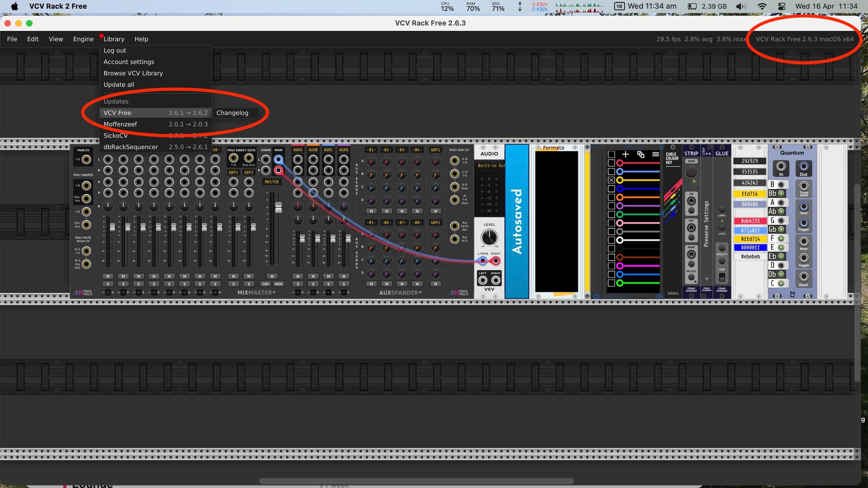
Task: Click the copy icon in the cable colour list header
Action: 641,155
